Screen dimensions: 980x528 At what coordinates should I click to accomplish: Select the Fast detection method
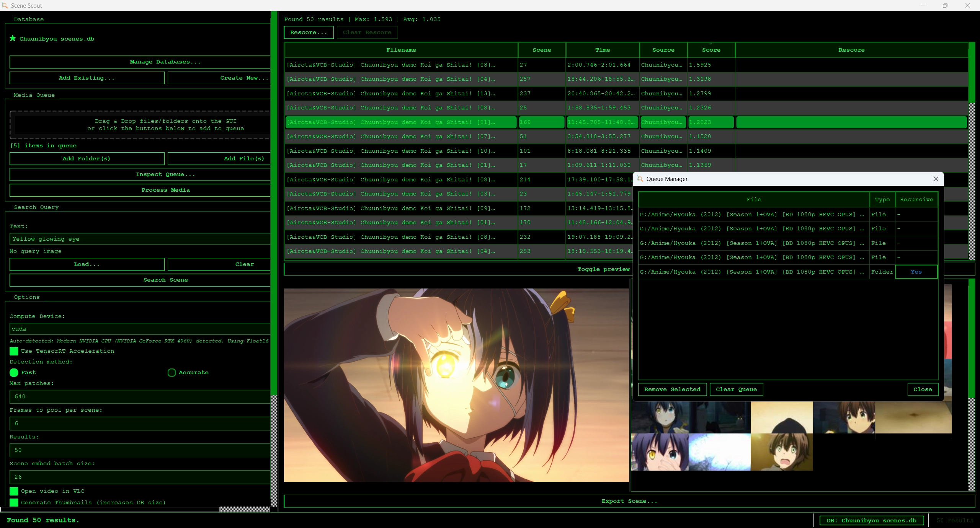14,372
